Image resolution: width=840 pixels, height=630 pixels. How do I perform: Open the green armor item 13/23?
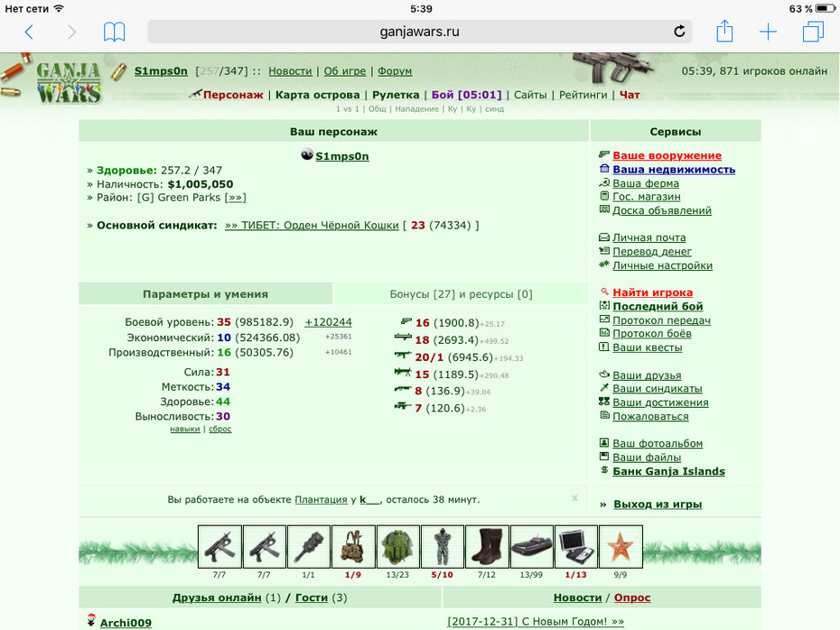(x=397, y=546)
